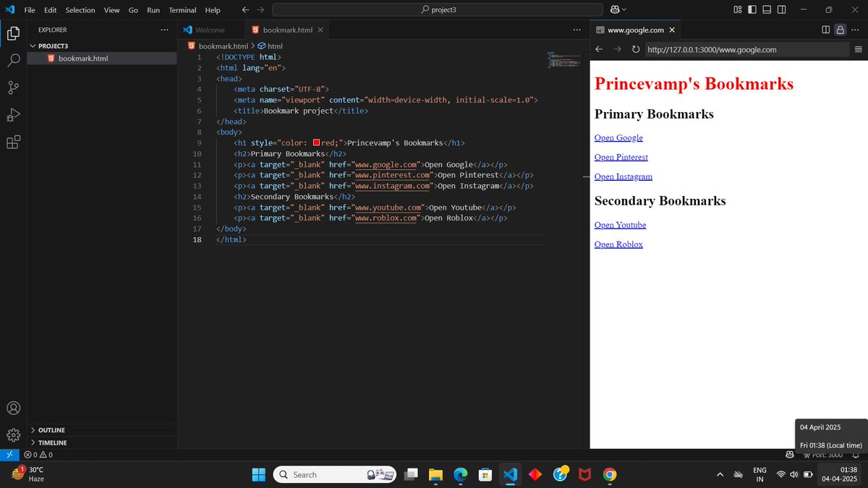The width and height of the screenshot is (868, 488).
Task: Click the Windows taskbar Search box
Action: [335, 474]
